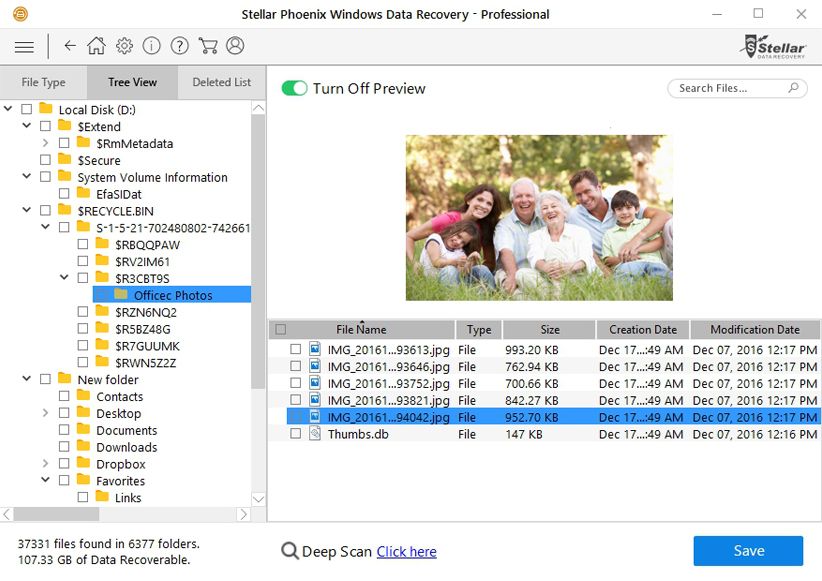Switch to the Deleted List tab
Viewport: 822px width, 581px height.
click(222, 82)
